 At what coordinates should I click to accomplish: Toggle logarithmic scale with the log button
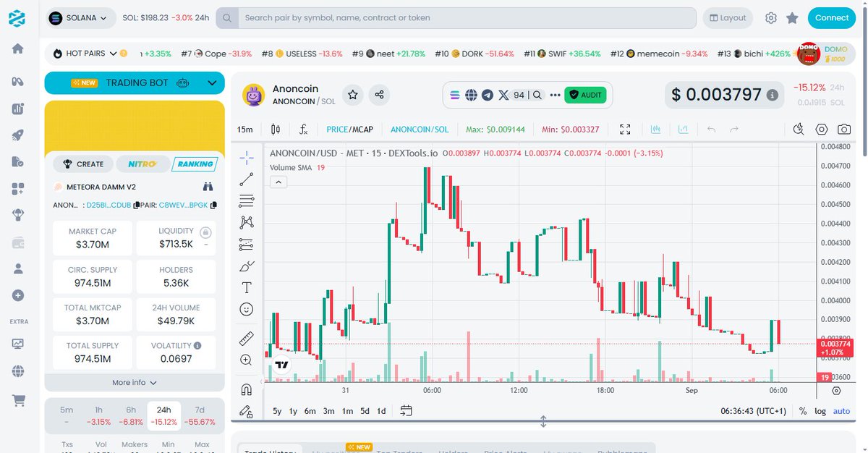pyautogui.click(x=820, y=410)
